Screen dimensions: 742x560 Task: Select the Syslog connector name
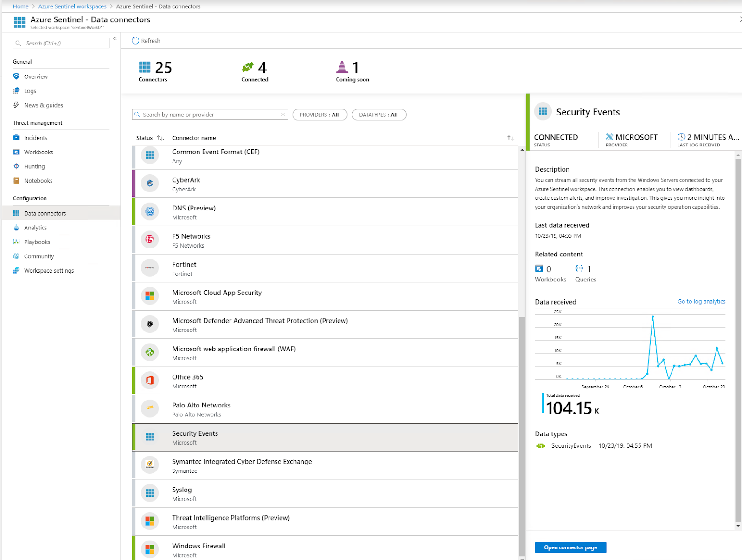point(182,490)
